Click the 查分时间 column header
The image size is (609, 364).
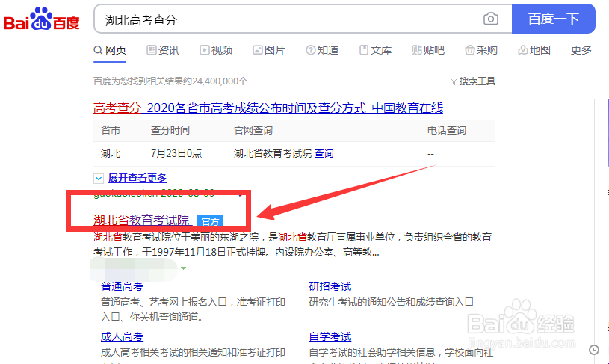point(170,130)
